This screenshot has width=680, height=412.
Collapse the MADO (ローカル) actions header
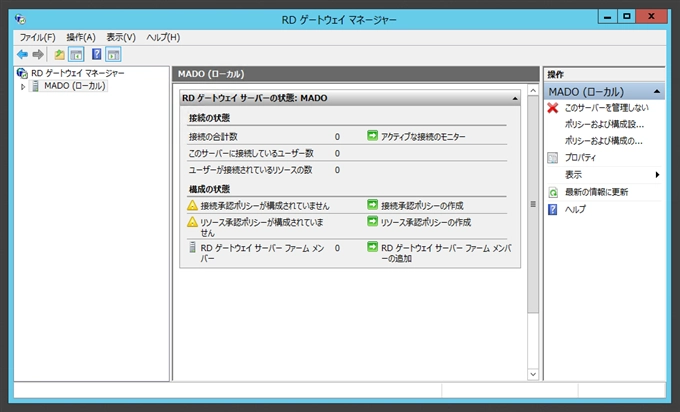[657, 92]
